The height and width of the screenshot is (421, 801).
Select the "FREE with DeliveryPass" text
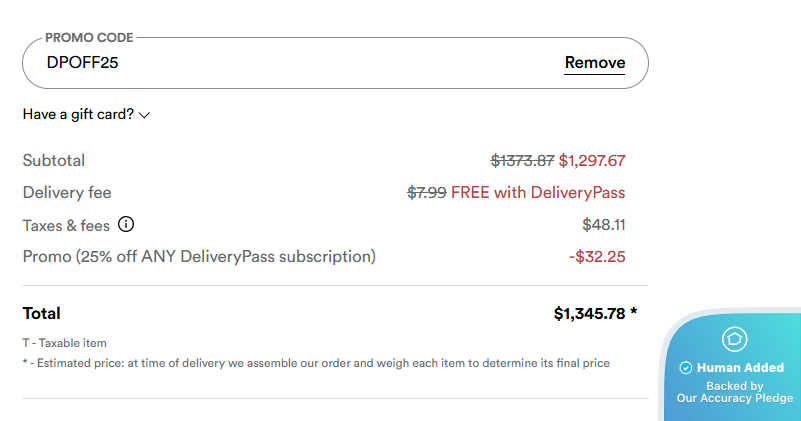(538, 192)
